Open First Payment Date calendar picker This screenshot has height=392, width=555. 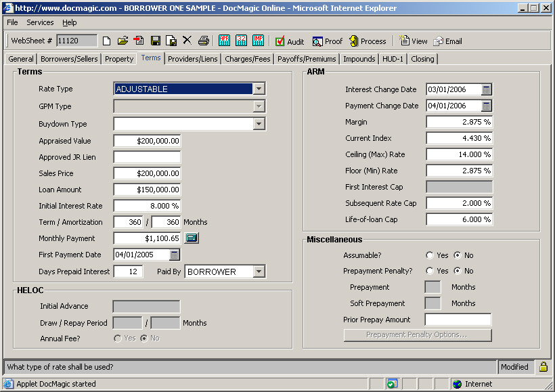click(174, 255)
